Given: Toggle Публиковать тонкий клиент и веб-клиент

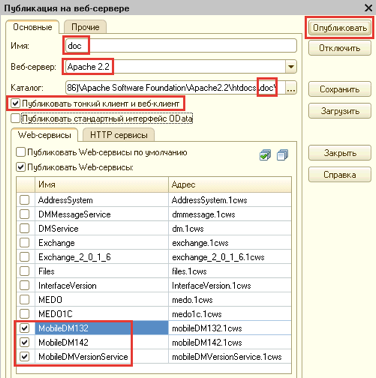Looking at the screenshot, I should pos(15,104).
